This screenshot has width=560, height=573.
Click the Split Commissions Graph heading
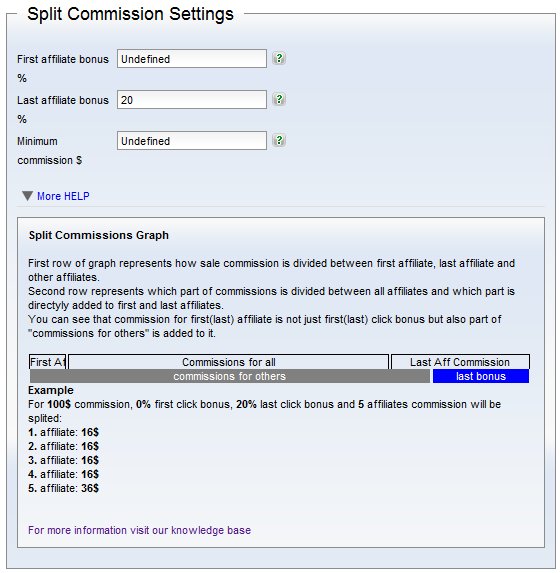coord(99,235)
